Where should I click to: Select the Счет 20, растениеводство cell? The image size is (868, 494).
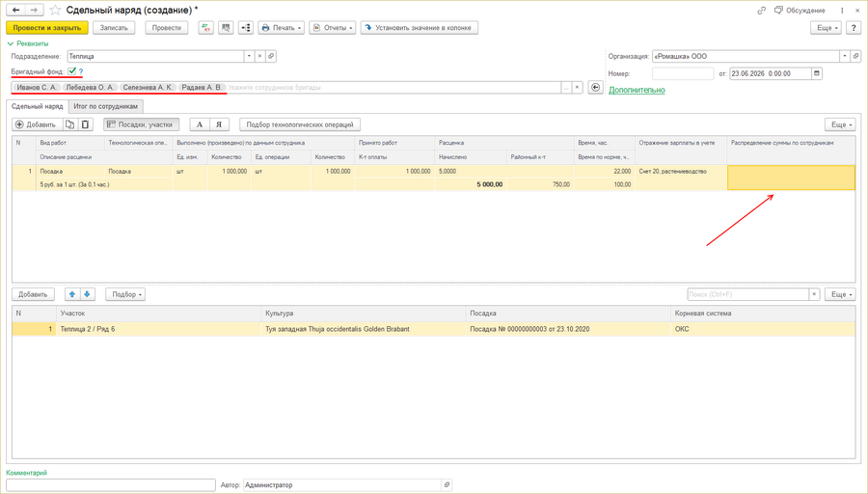click(680, 172)
